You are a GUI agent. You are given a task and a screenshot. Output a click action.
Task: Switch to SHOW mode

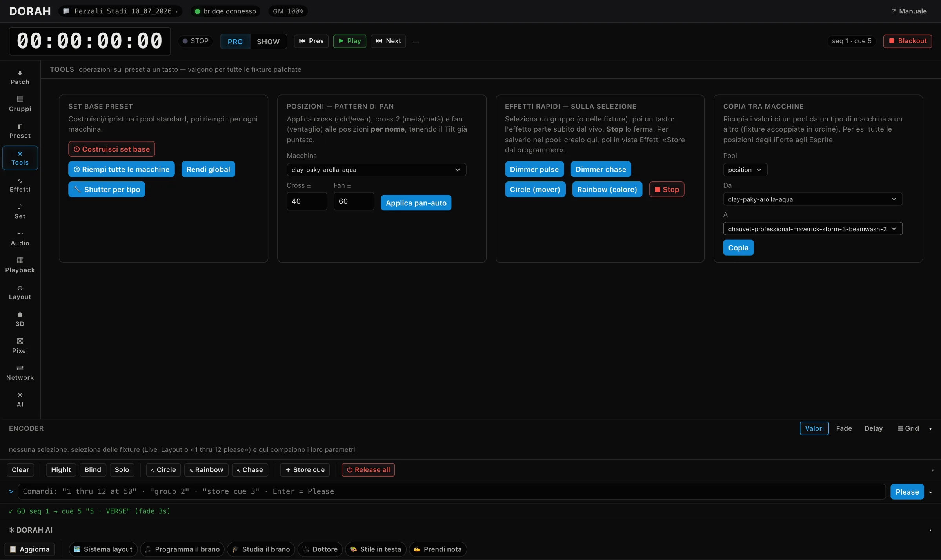click(268, 42)
